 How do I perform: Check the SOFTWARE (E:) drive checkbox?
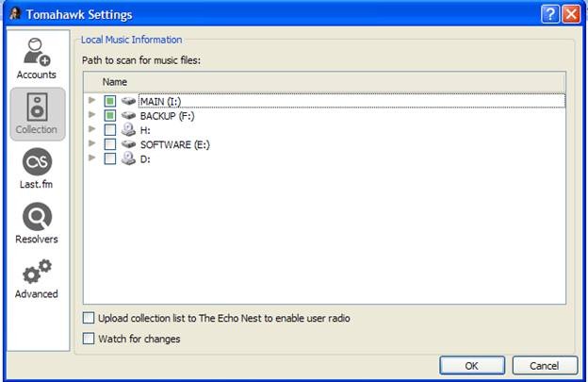110,144
